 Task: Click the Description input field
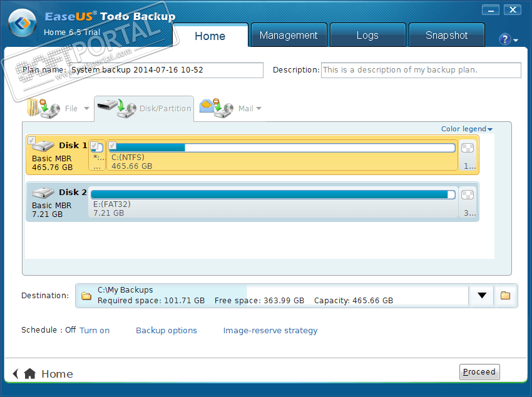tap(421, 70)
